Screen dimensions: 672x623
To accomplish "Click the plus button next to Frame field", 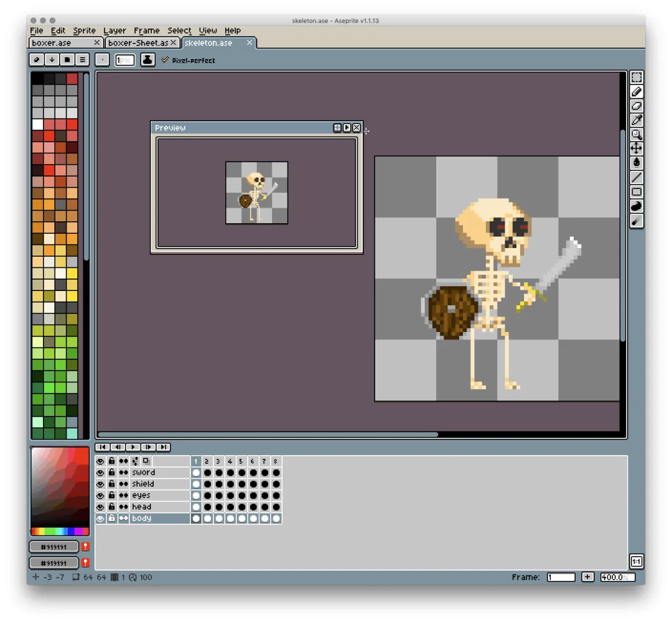I will [x=587, y=577].
